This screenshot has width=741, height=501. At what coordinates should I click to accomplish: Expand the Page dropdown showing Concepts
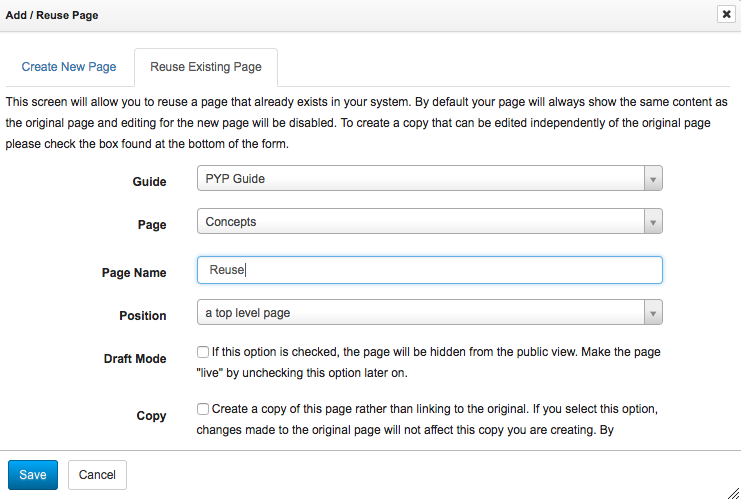[420, 222]
